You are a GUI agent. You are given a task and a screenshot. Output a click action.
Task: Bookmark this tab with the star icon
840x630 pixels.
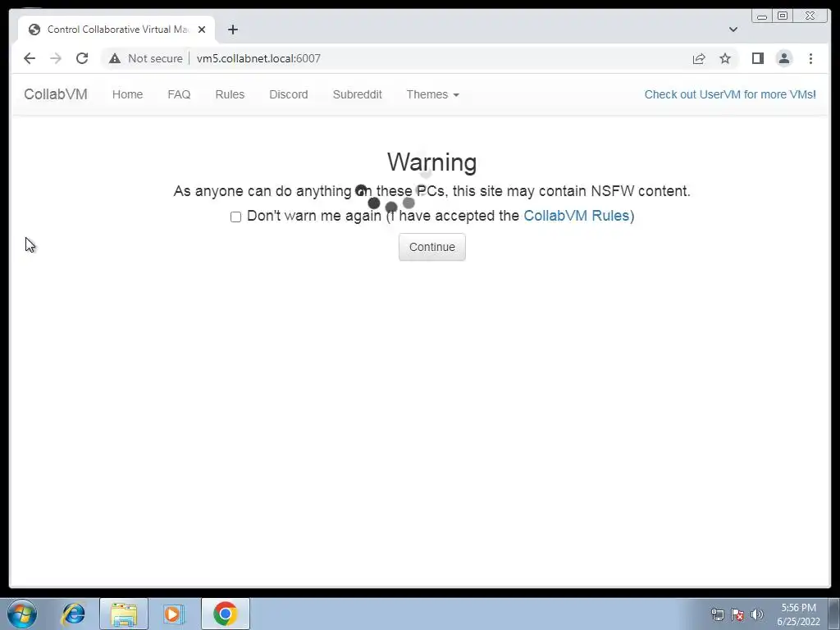pos(725,58)
